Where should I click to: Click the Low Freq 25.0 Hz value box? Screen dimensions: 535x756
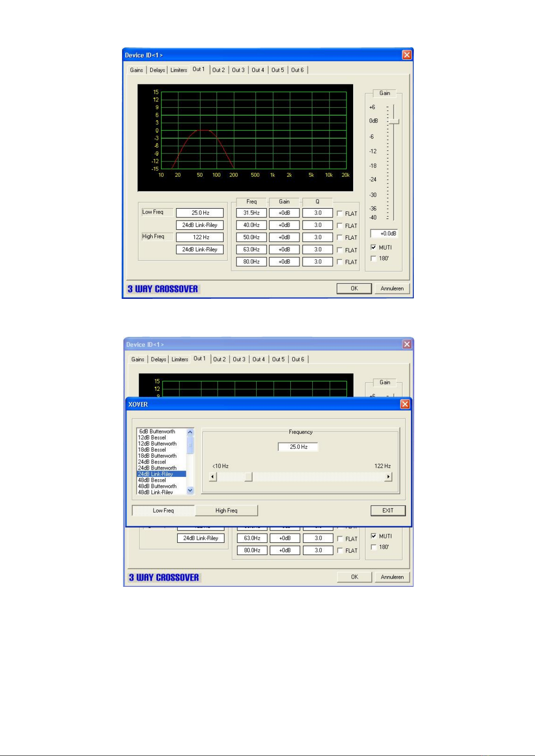[200, 213]
